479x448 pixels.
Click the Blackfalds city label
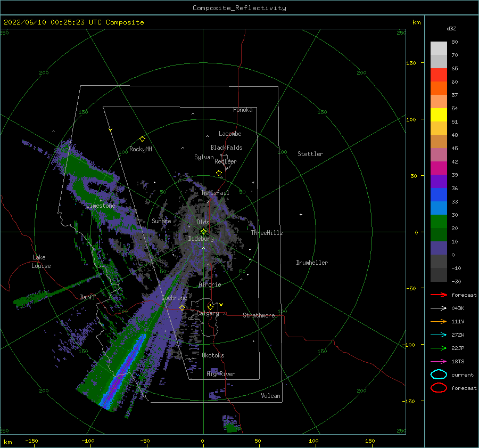pos(226,148)
